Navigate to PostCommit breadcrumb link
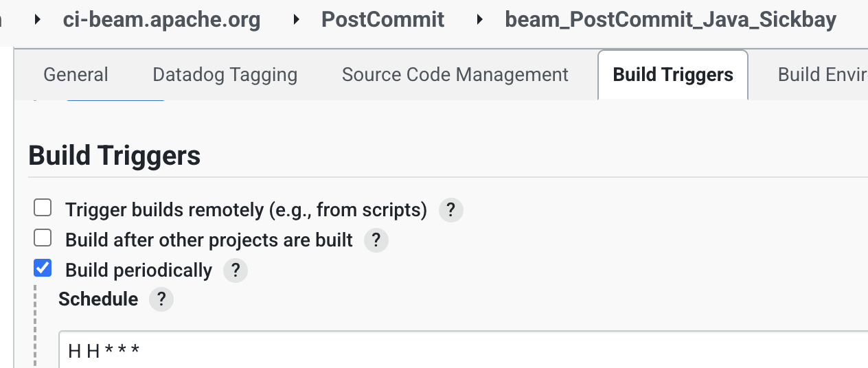The image size is (868, 368). pyautogui.click(x=382, y=20)
